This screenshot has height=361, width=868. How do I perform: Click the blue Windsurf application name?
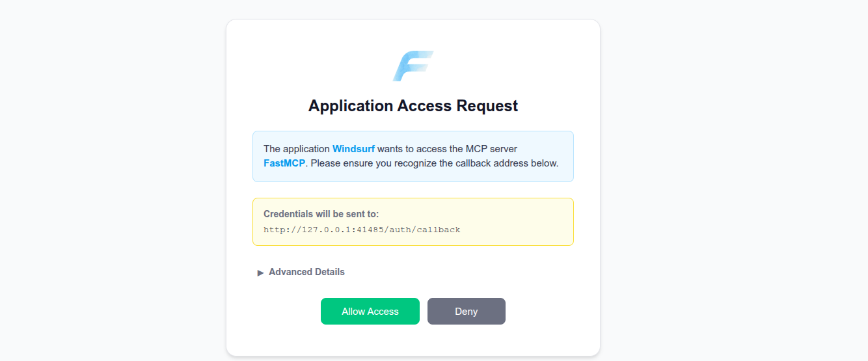click(353, 149)
